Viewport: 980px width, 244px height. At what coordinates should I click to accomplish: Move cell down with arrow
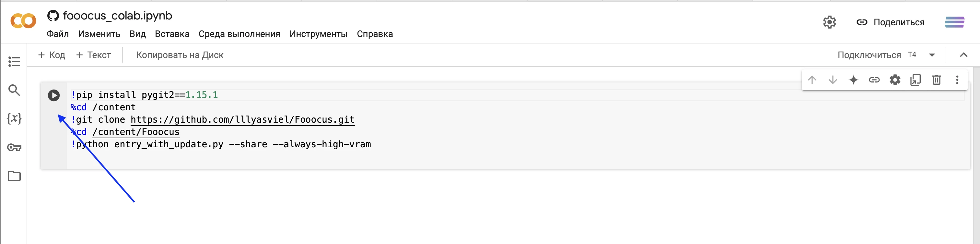pyautogui.click(x=833, y=80)
